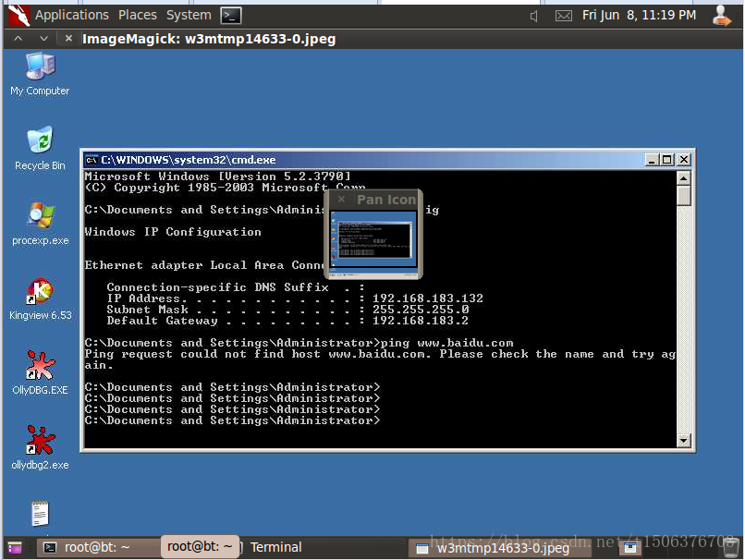Select the Recycle Bin desktop icon
745x560 pixels.
coord(40,148)
